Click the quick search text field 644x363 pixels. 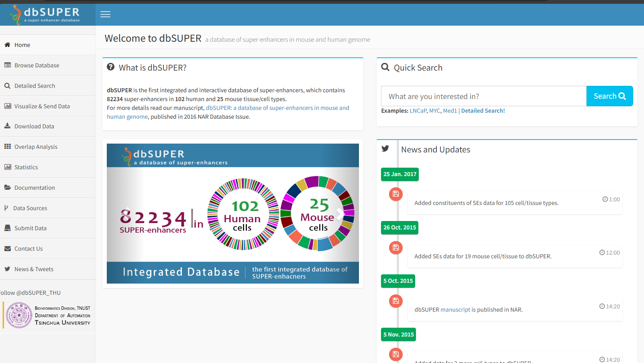[483, 96]
